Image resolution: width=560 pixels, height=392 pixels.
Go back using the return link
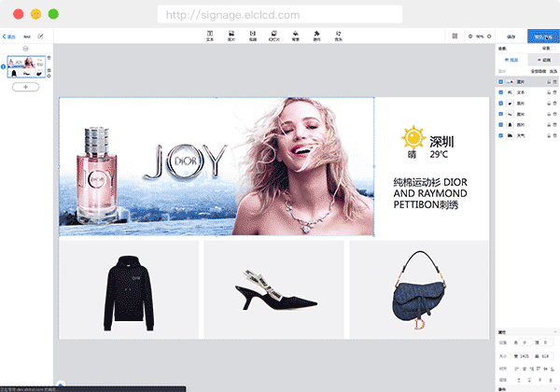coord(9,36)
